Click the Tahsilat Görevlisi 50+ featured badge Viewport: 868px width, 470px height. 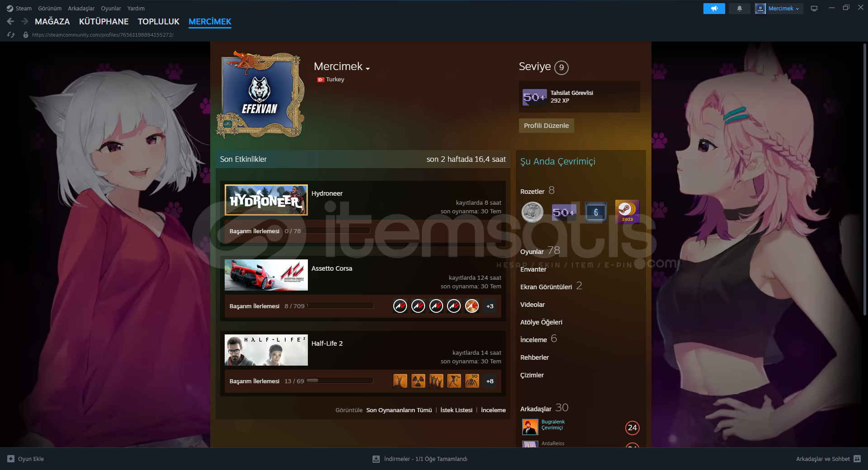tap(535, 97)
